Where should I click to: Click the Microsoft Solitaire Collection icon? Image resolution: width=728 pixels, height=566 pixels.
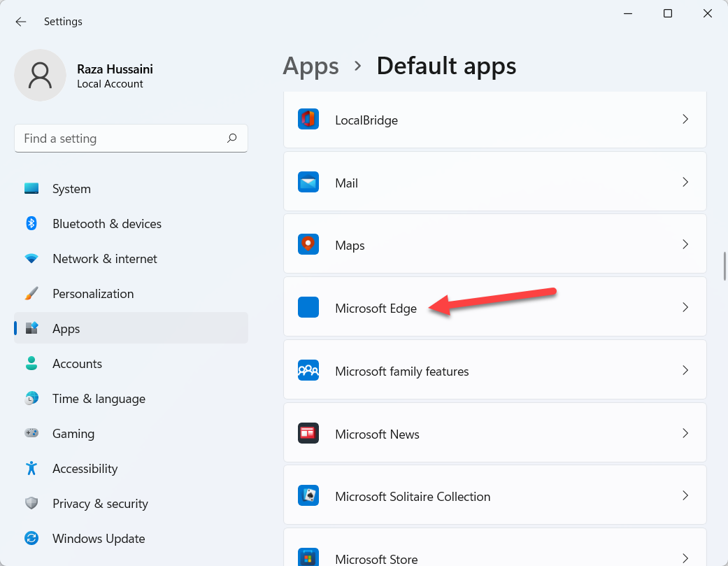tap(308, 496)
